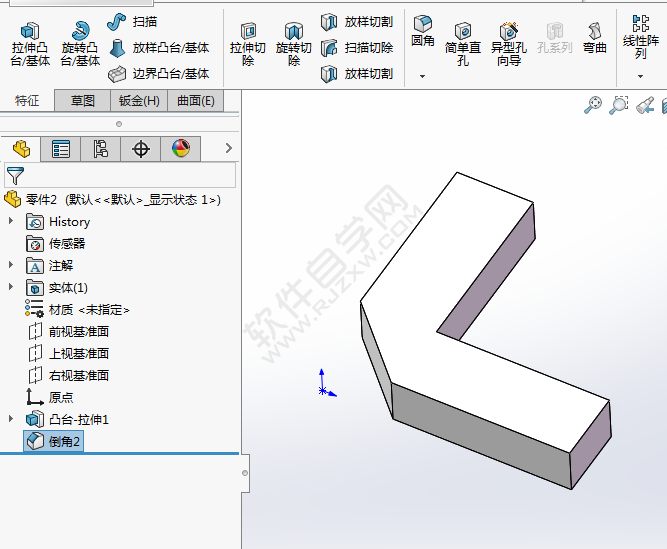This screenshot has width=667, height=549.
Task: Select the History tree item
Action: coord(58,222)
